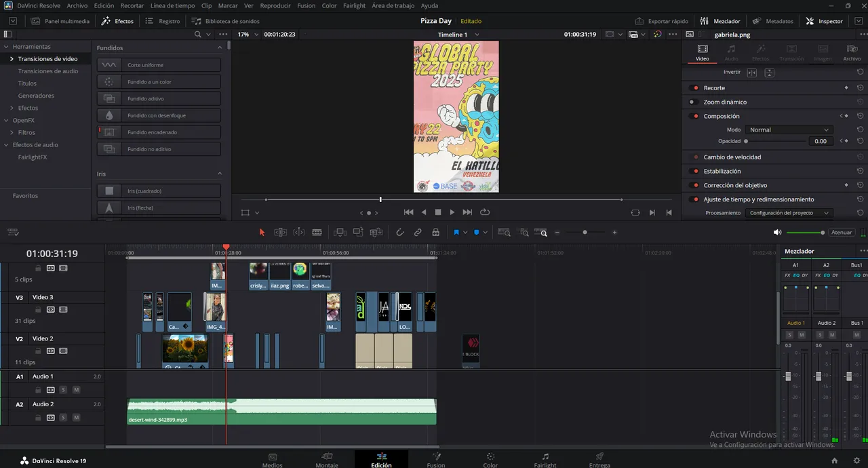
Task: Click the match frame icon in viewer
Action: pyautogui.click(x=635, y=212)
